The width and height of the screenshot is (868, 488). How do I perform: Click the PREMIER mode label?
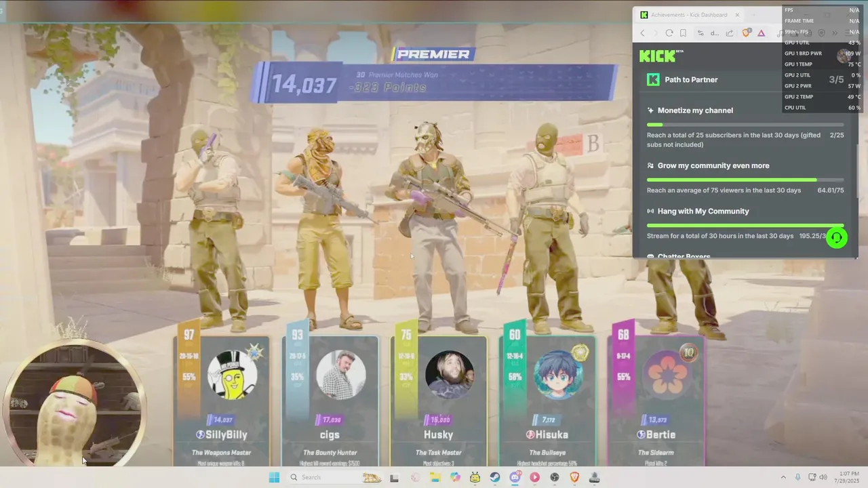433,54
